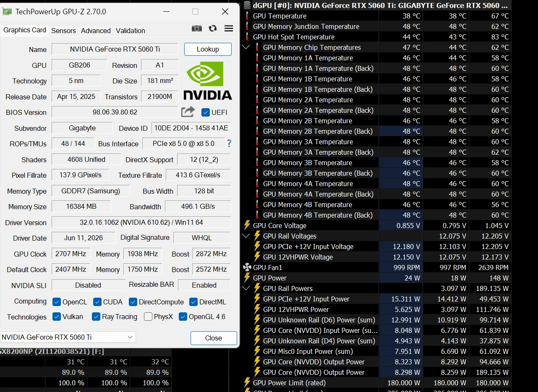
Task: Open the GPU-Z hamburger menu
Action: tap(229, 29)
